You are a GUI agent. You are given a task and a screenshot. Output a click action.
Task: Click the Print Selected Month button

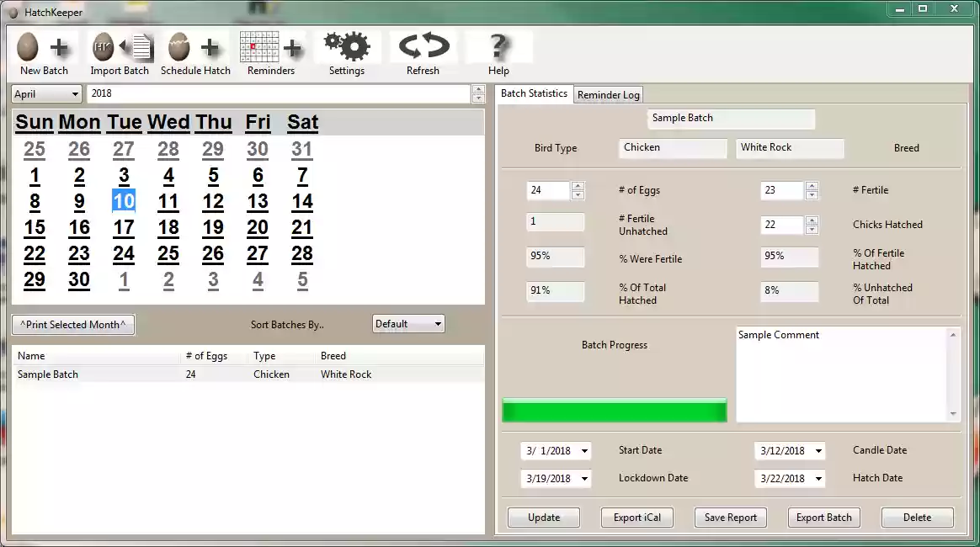coord(72,324)
